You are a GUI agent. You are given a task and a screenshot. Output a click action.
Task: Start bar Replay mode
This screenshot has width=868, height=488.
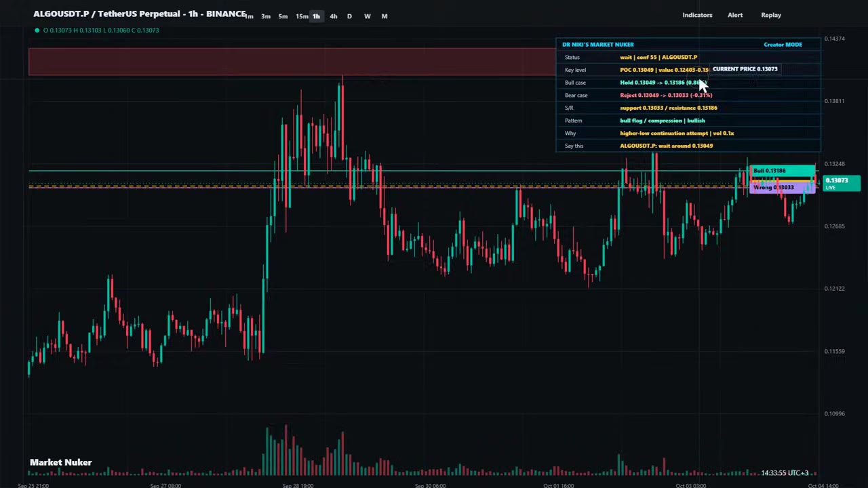pyautogui.click(x=771, y=15)
